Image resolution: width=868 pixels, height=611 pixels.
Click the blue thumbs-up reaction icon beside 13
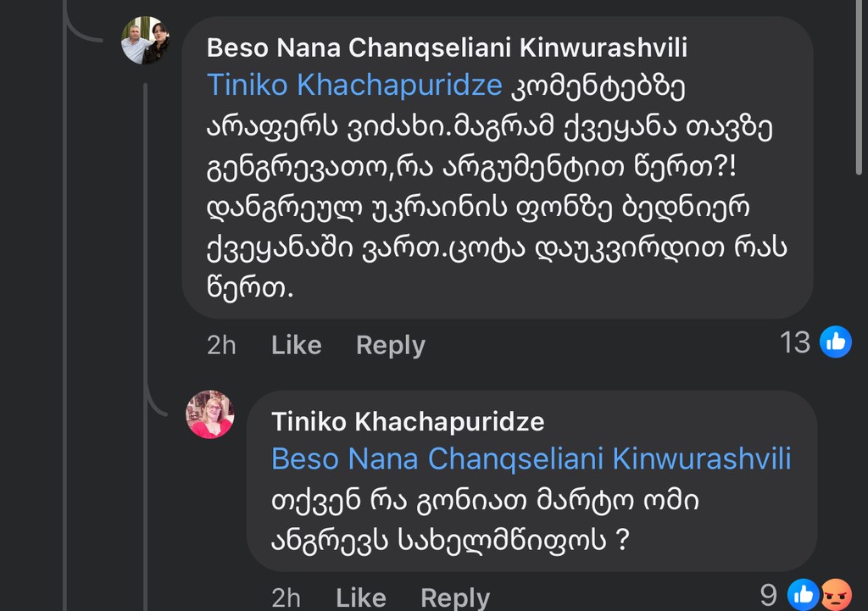(836, 342)
